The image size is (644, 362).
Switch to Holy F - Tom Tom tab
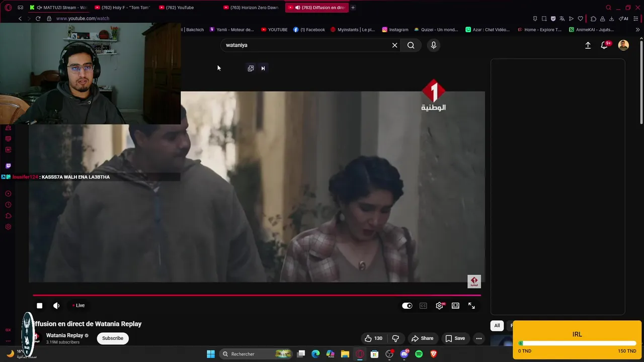coord(123,8)
